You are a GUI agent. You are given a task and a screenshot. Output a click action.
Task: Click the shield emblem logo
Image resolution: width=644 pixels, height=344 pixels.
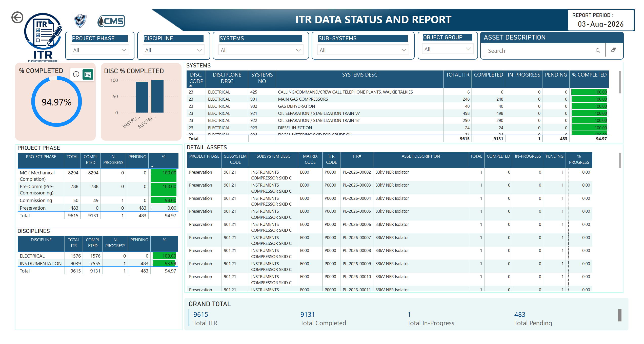(x=80, y=21)
